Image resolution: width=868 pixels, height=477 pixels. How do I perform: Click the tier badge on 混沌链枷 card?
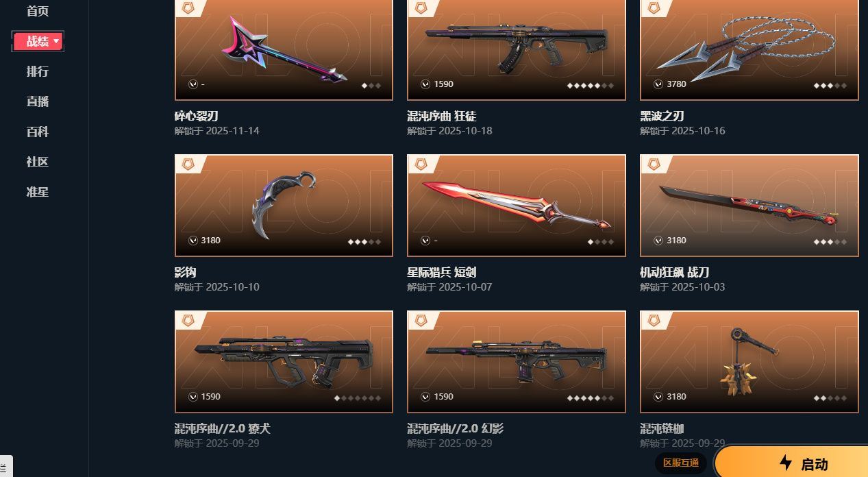pos(653,320)
